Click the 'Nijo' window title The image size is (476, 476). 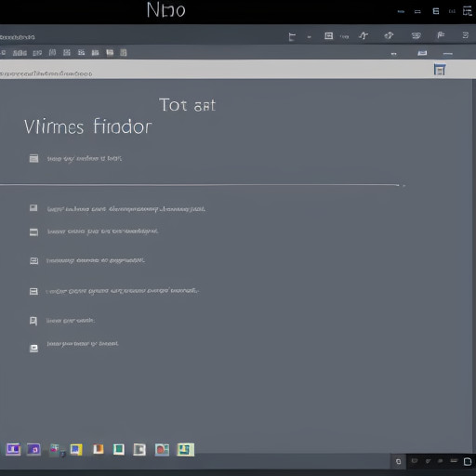coord(166,10)
